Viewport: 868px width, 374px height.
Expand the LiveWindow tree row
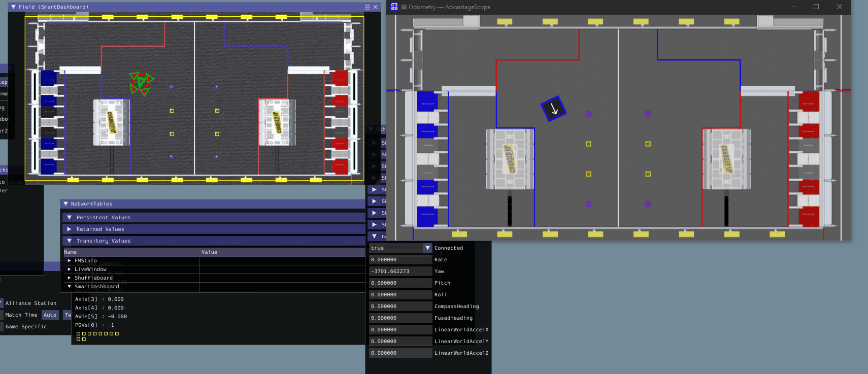pyautogui.click(x=70, y=269)
